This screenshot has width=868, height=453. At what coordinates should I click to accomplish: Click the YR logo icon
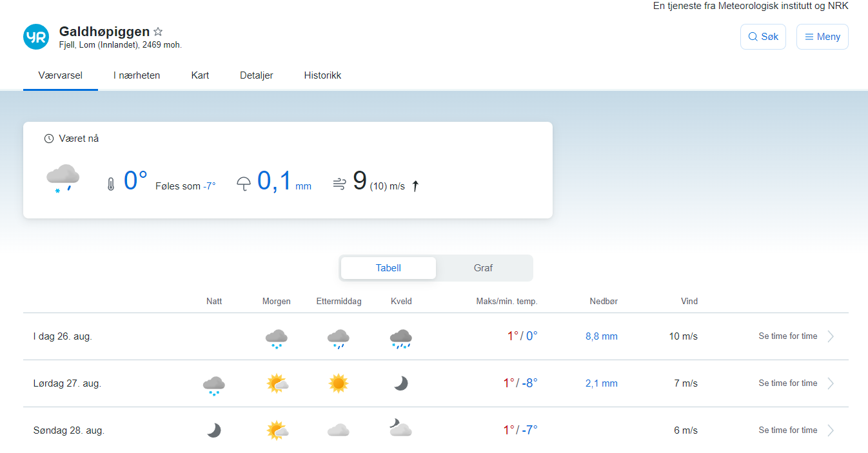(36, 37)
